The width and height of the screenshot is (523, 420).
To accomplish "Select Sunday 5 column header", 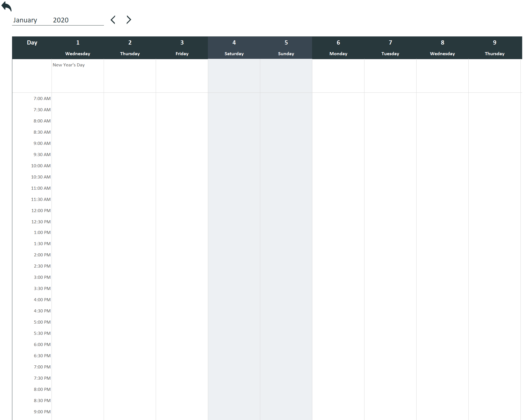I will 286,48.
